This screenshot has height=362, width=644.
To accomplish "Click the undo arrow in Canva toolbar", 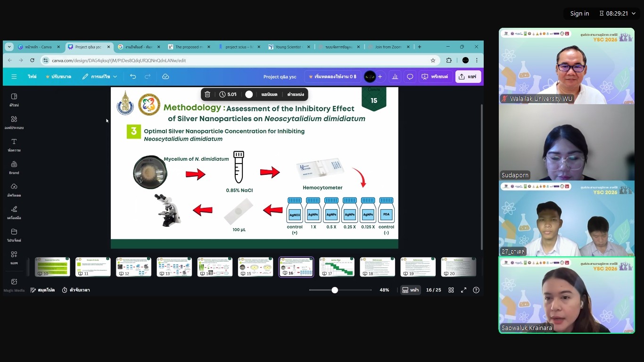I will coord(133,76).
